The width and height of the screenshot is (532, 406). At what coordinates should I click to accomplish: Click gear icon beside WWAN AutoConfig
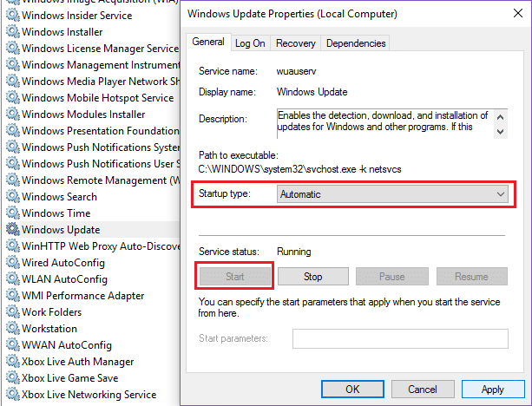(13, 344)
